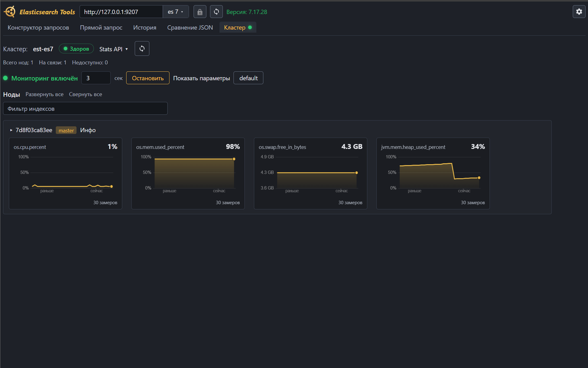The height and width of the screenshot is (368, 588).
Task: Click green status dot beside Мониторинг включён
Action: (6, 78)
